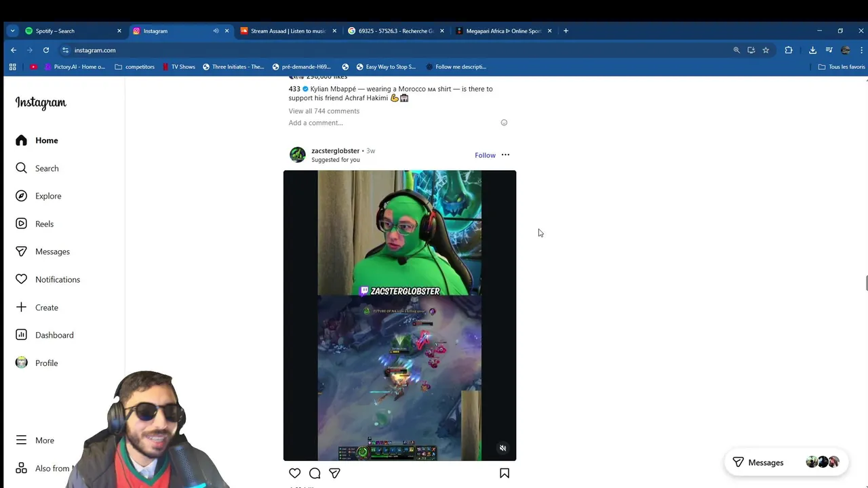This screenshot has height=488, width=868.
Task: Click 433 account name in caption
Action: pyautogui.click(x=294, y=89)
